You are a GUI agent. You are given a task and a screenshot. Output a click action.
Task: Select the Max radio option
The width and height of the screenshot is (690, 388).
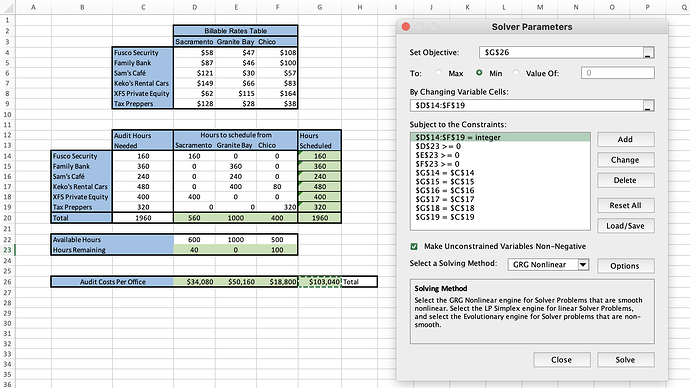click(438, 73)
